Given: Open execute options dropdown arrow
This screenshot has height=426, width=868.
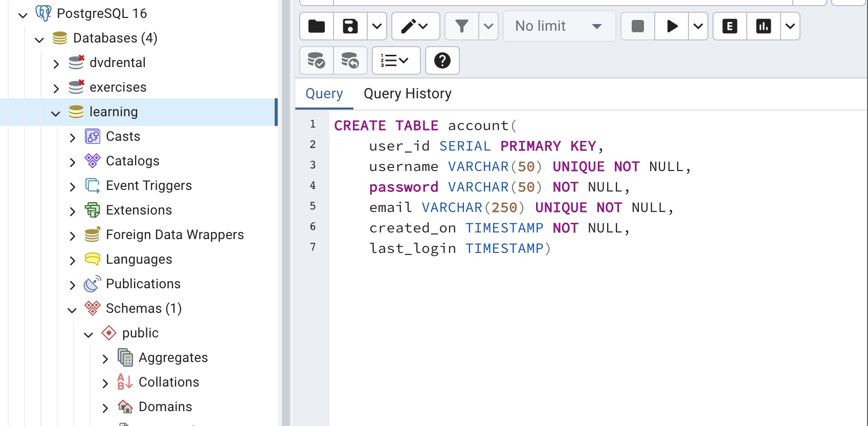Looking at the screenshot, I should coord(698,26).
